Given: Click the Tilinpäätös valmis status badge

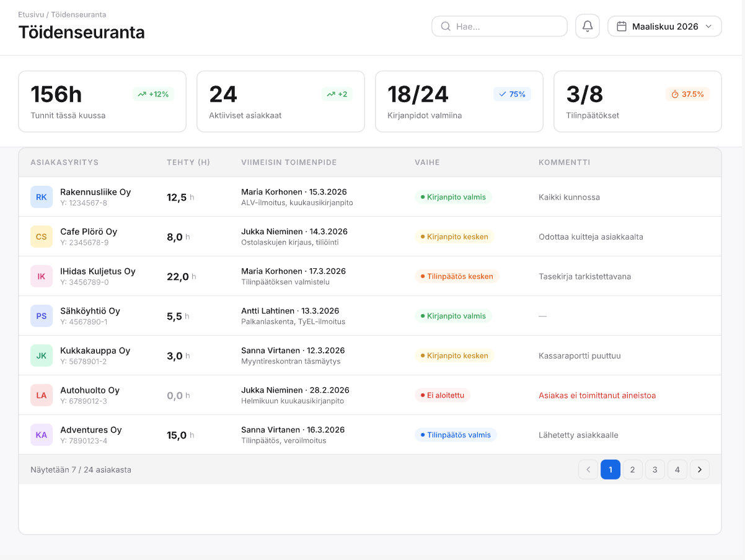Looking at the screenshot, I should tap(456, 435).
